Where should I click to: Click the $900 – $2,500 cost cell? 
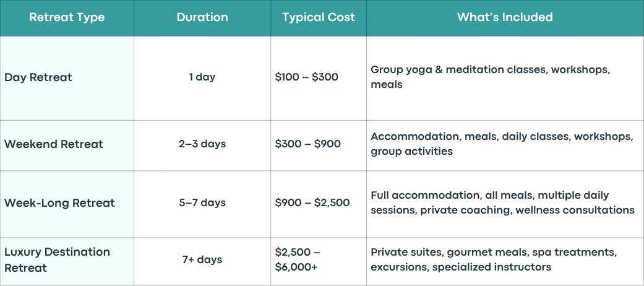(x=312, y=203)
